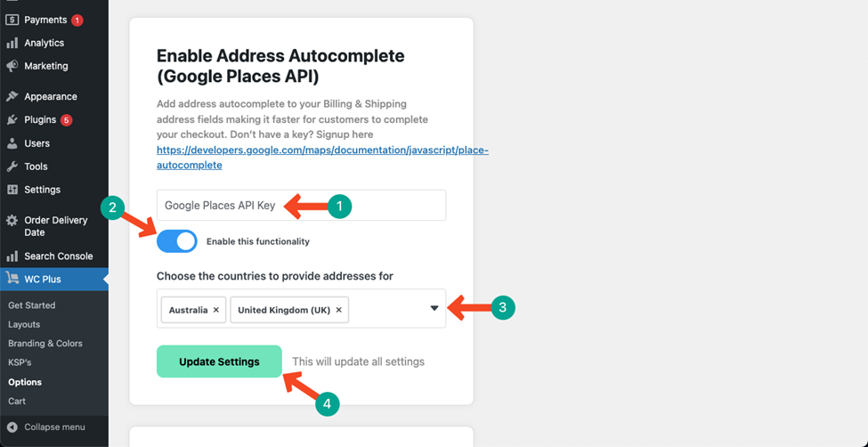
Task: Click the Payments notification badge
Action: pos(77,20)
